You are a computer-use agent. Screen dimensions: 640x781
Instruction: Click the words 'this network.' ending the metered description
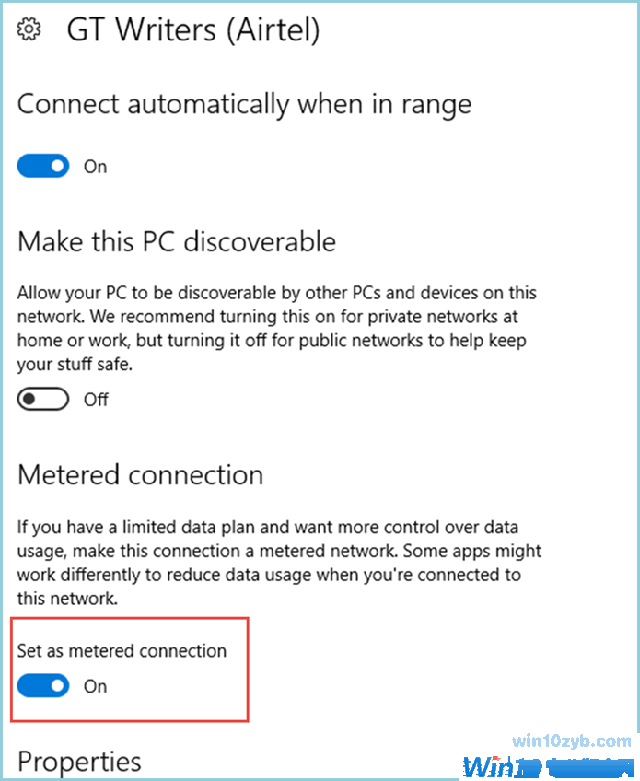pos(67,598)
